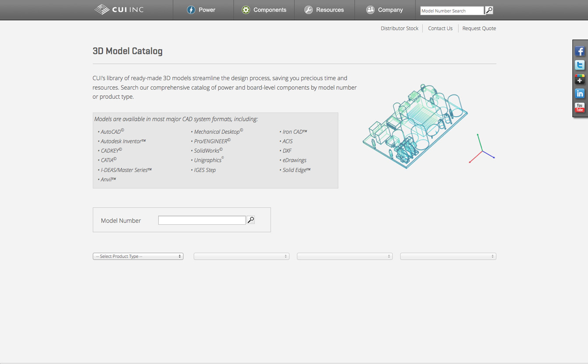The width and height of the screenshot is (588, 364).
Task: Click the header search magnifier icon
Action: [489, 10]
